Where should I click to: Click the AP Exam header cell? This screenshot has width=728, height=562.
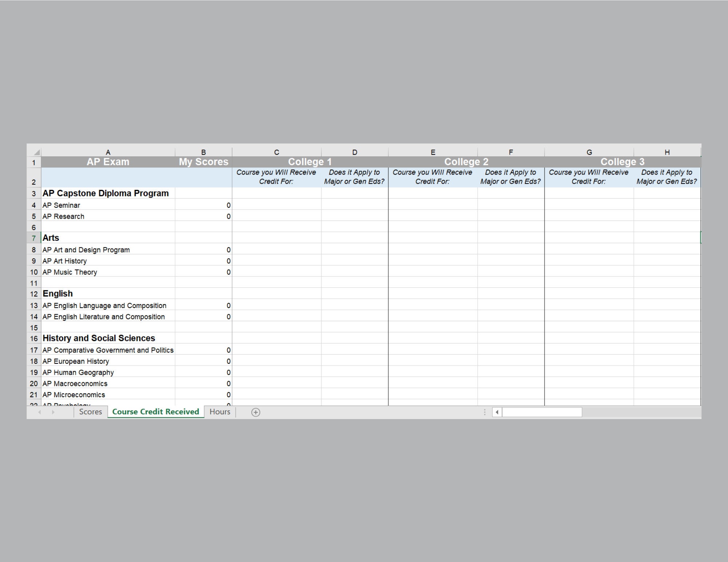[x=108, y=162]
